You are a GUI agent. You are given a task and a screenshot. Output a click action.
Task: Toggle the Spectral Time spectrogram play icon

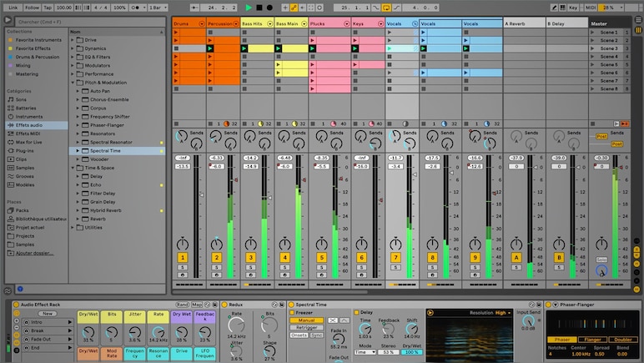tap(430, 313)
